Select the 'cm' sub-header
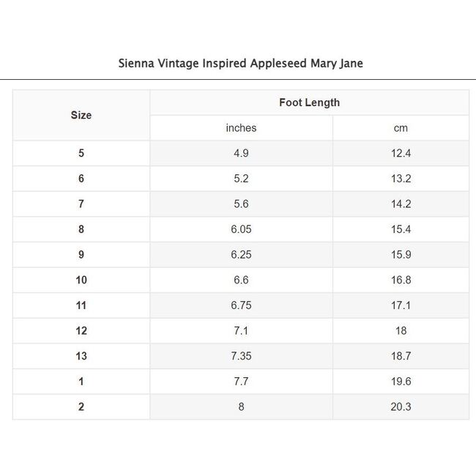The width and height of the screenshot is (476, 476). pyautogui.click(x=401, y=128)
